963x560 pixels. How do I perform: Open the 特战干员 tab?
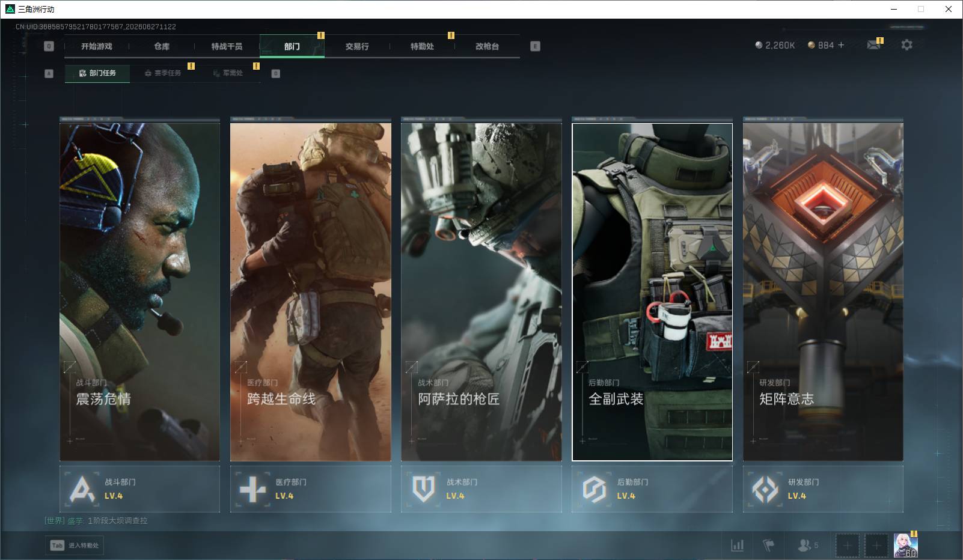pyautogui.click(x=227, y=46)
